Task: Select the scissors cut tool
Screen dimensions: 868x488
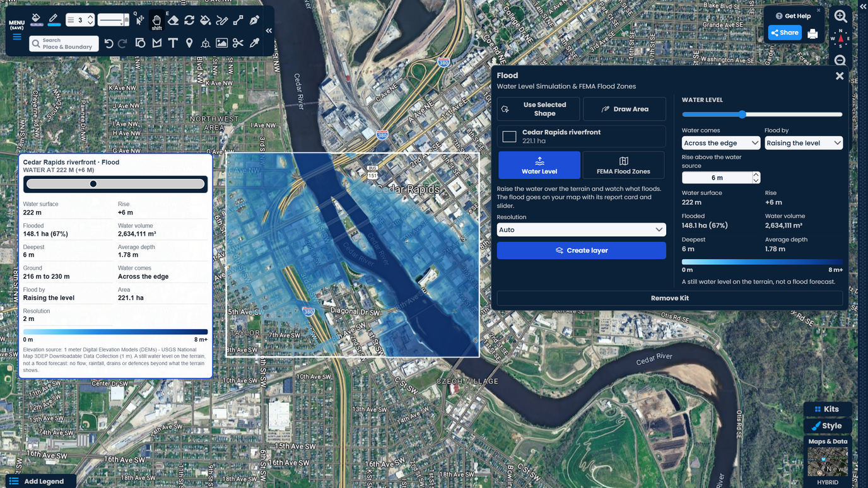Action: pyautogui.click(x=238, y=43)
